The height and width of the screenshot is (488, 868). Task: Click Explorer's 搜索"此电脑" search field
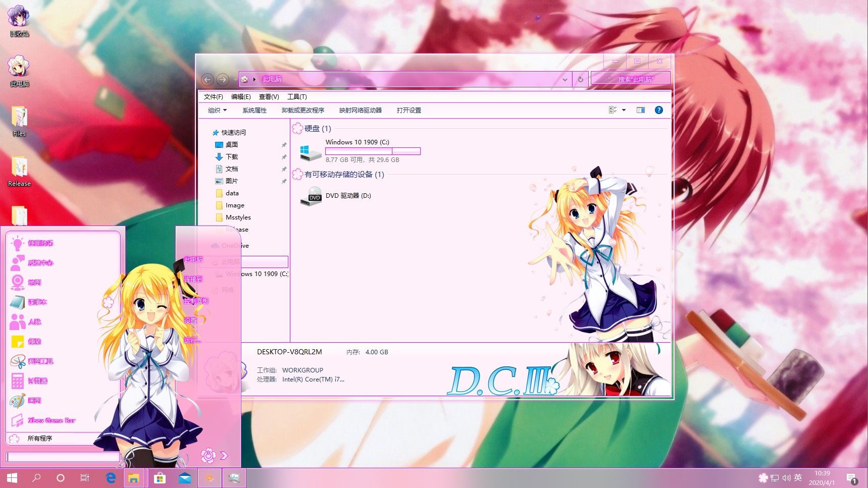click(630, 79)
